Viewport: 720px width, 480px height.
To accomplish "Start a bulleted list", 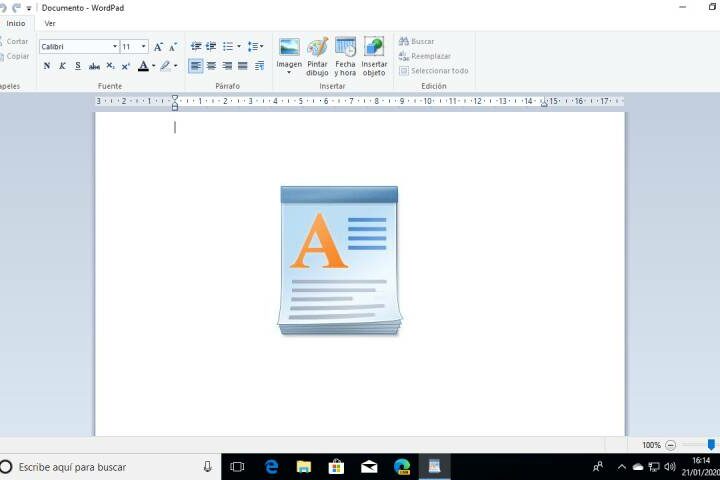I will point(228,46).
